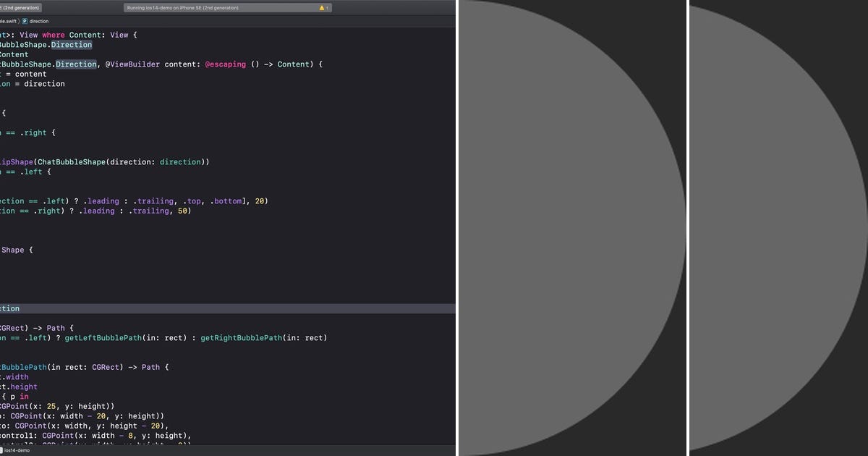Click the value '50' in the padding line
Screen dimensions: 868x456
[x=183, y=211]
